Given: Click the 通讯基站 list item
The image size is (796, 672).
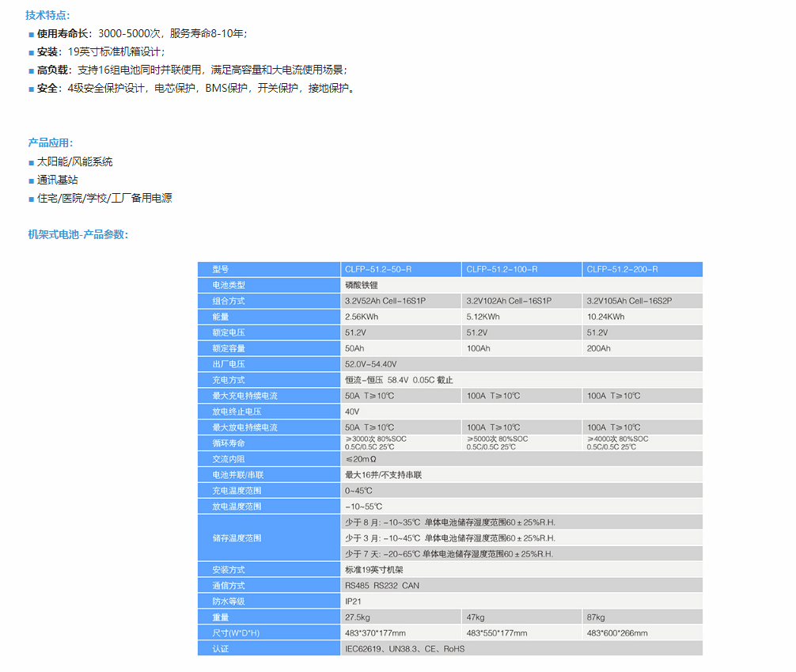Looking at the screenshot, I should pos(58,180).
